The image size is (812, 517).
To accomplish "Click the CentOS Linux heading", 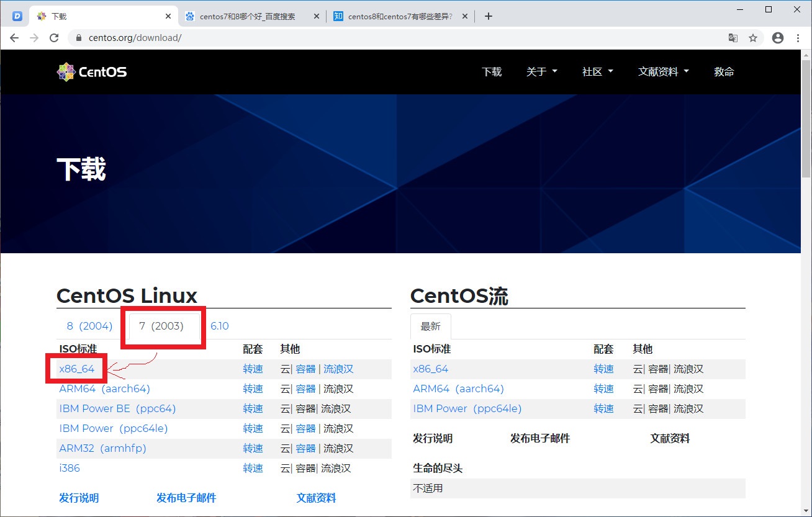I will point(127,295).
